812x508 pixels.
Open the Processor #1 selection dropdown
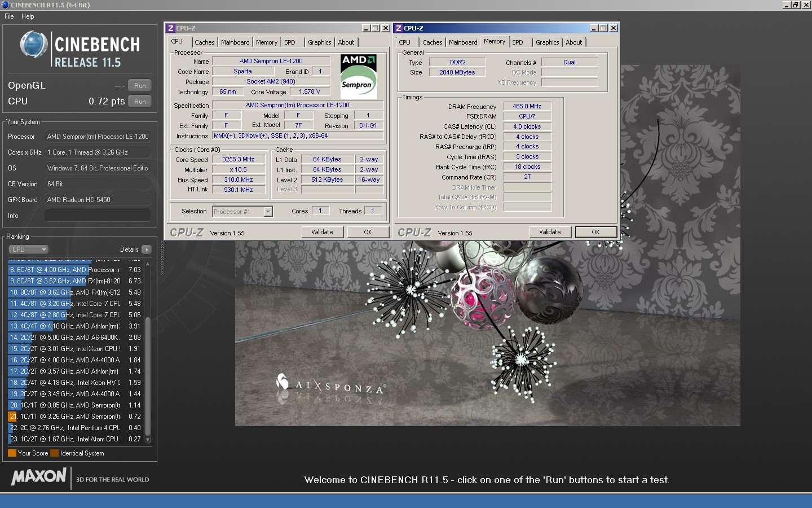click(x=242, y=212)
